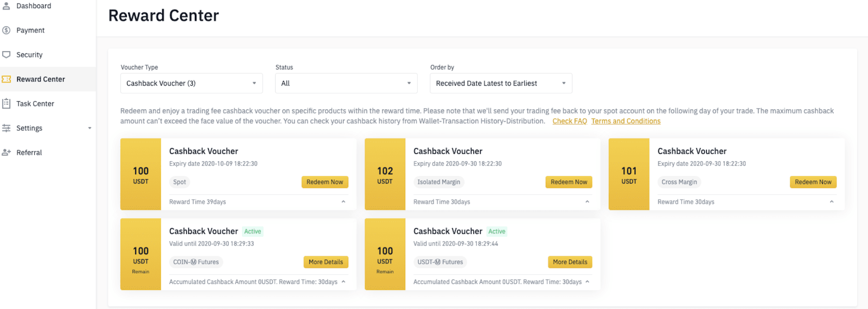View More Details for COIN-M Futures voucher
Viewport: 868px width, 309px height.
325,262
